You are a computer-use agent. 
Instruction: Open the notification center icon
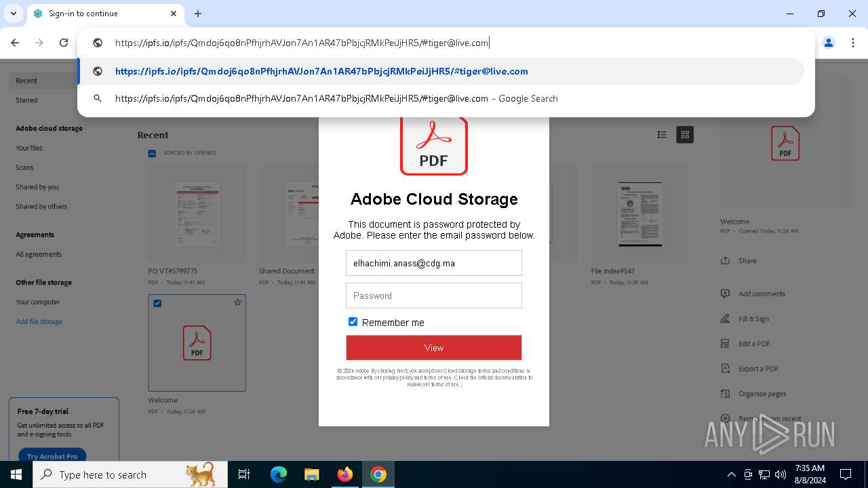846,474
